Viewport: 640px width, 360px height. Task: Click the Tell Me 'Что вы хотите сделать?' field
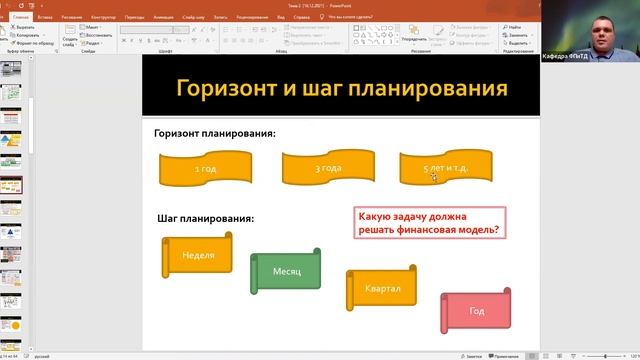point(351,17)
